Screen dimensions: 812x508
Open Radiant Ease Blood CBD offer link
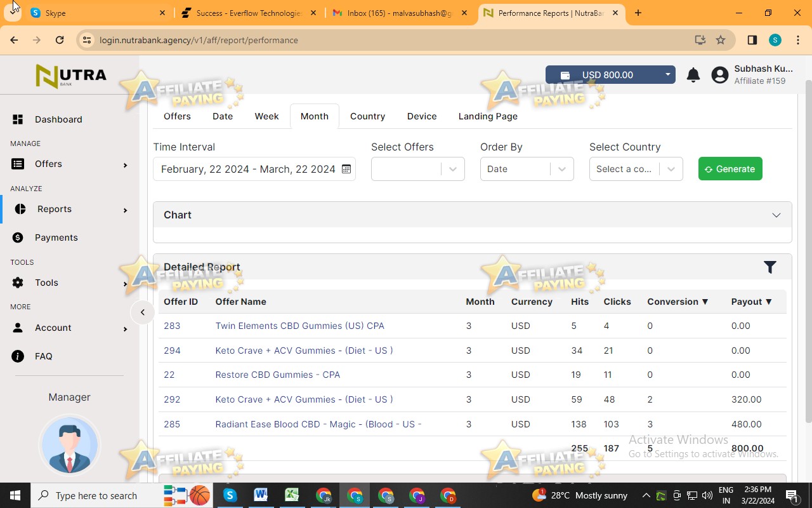pos(318,424)
